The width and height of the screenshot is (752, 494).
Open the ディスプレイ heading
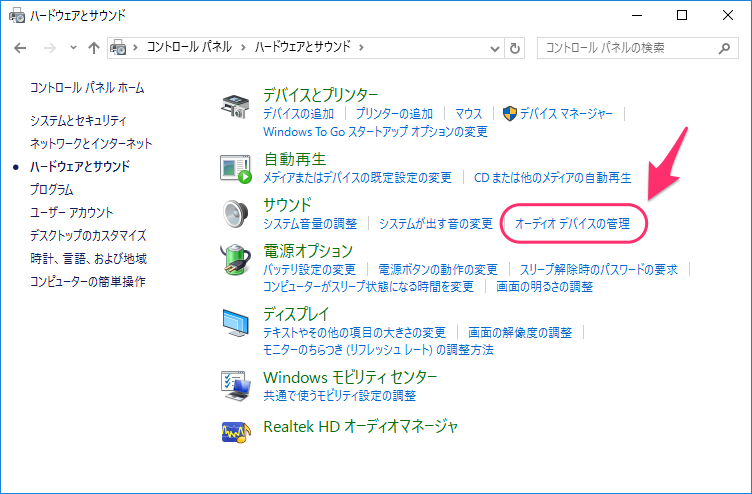pyautogui.click(x=296, y=314)
